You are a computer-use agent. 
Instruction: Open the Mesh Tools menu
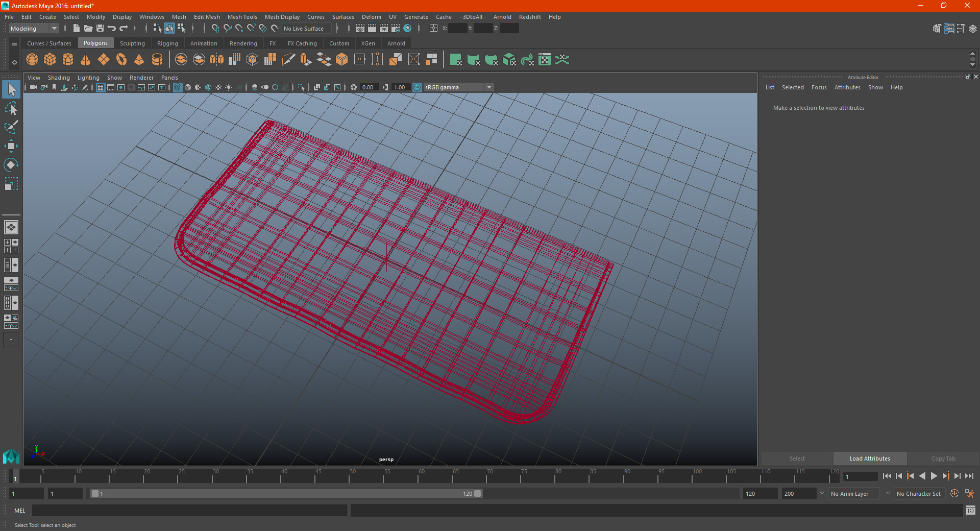tap(242, 17)
